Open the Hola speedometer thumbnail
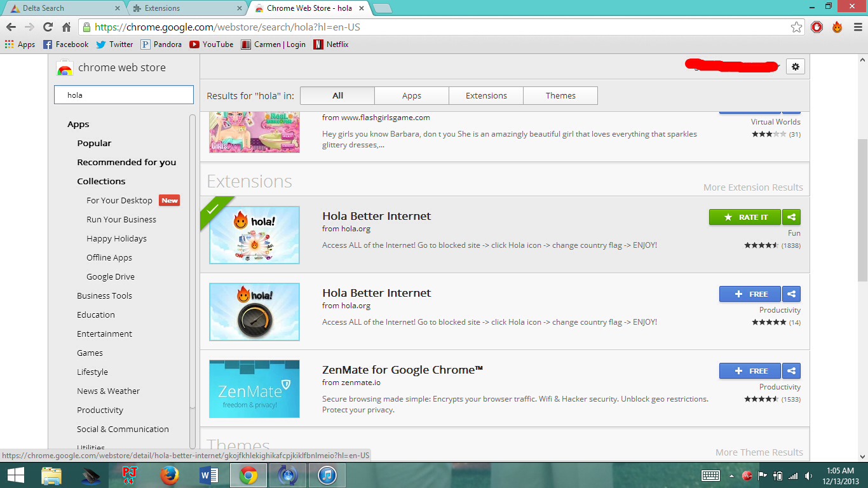 [x=254, y=311]
